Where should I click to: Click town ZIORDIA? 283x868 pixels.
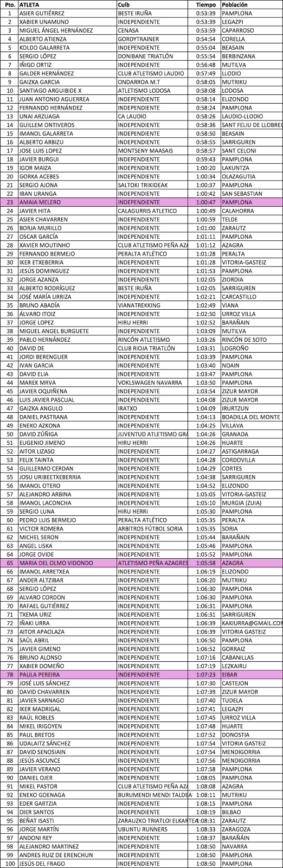click(x=233, y=279)
